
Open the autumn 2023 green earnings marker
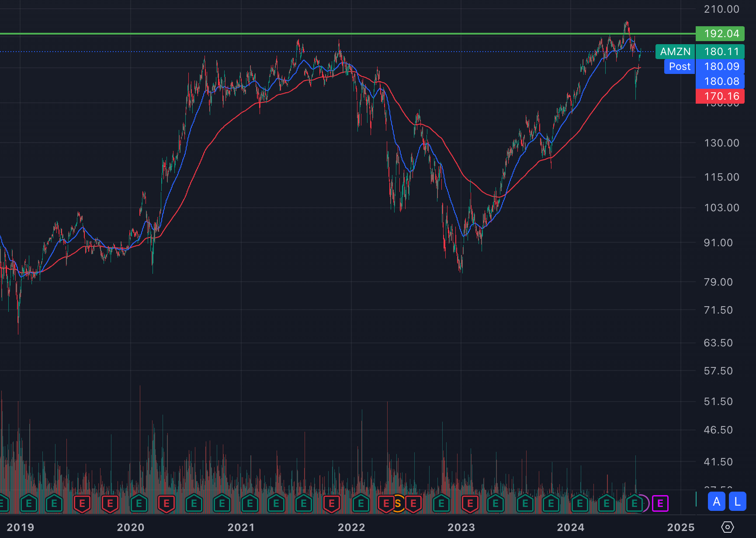pos(551,503)
